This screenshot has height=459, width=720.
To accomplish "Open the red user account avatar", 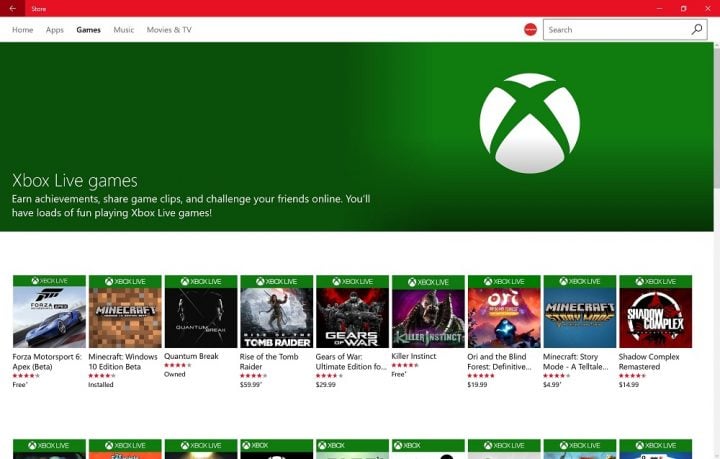I will point(530,29).
